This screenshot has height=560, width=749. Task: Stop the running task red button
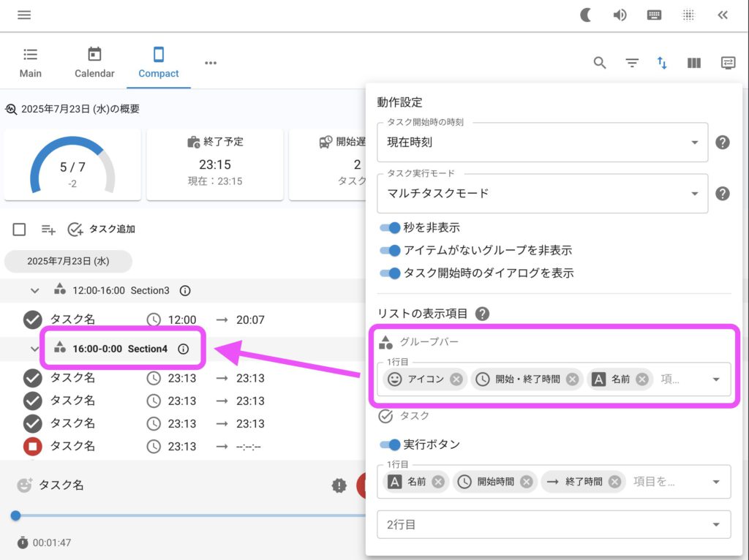click(32, 447)
